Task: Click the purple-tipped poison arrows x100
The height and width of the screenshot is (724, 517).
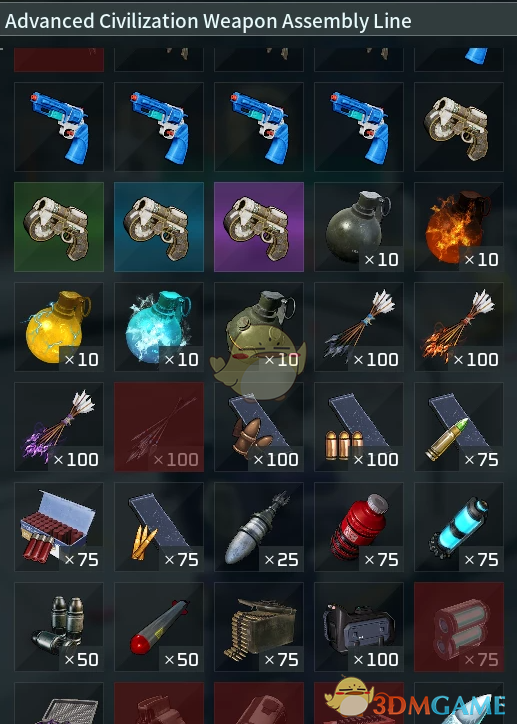Action: click(59, 427)
